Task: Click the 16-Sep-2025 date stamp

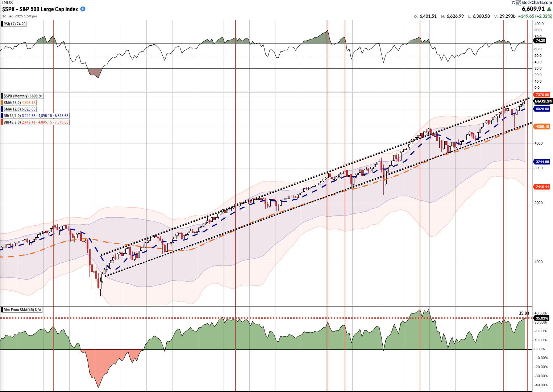Action: click(17, 16)
